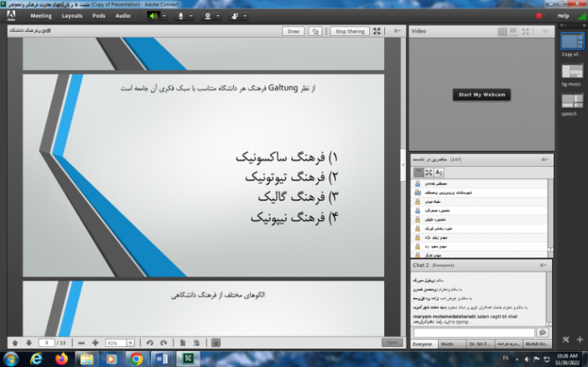Open Firefox from taskbar
Image resolution: width=588 pixels, height=367 pixels.
click(x=62, y=359)
